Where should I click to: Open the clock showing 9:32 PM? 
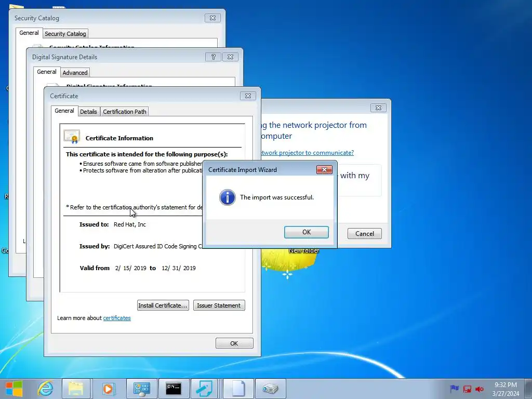pyautogui.click(x=506, y=389)
